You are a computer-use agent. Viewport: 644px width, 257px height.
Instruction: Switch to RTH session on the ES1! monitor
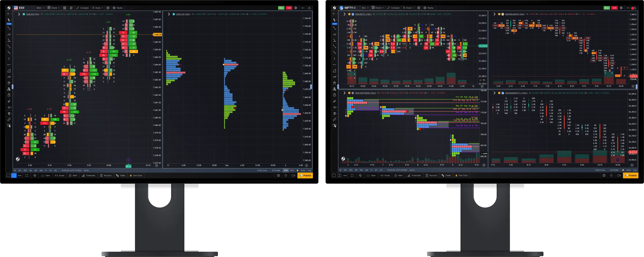[292, 170]
